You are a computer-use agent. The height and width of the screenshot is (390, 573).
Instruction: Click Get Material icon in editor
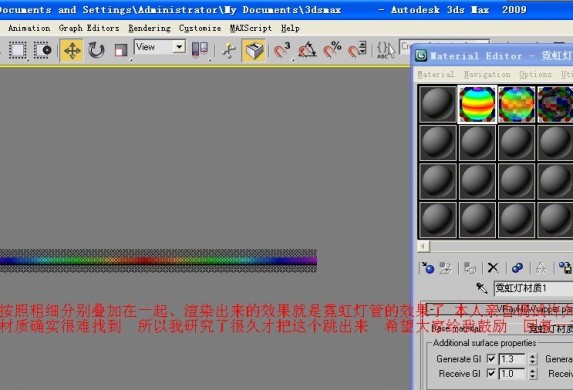click(428, 268)
